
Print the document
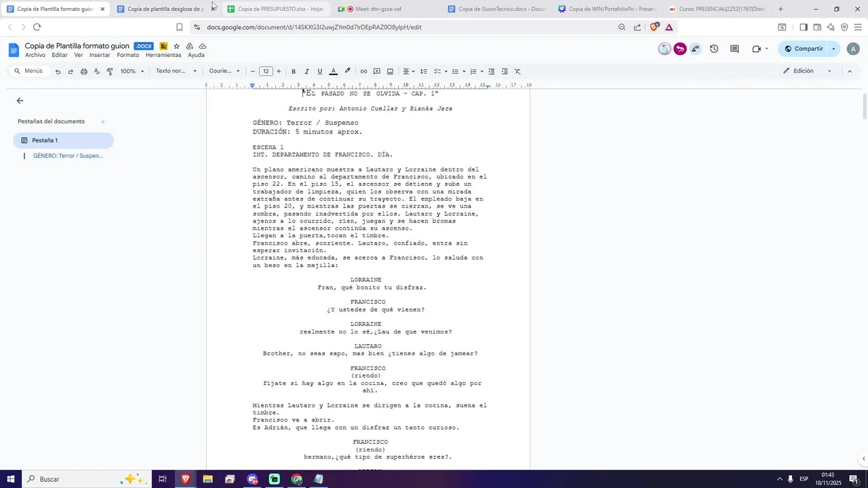click(84, 71)
